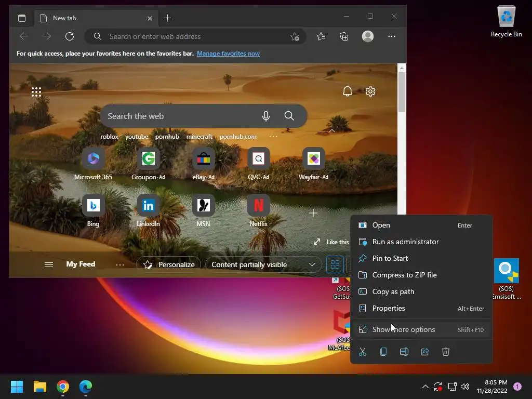
Task: Open a new tab with the plus button
Action: [x=167, y=18]
